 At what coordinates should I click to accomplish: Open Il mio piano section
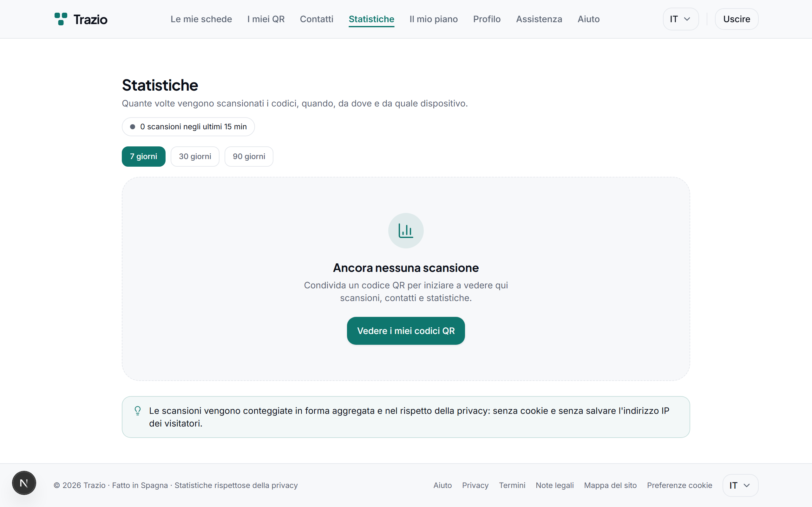(x=434, y=19)
